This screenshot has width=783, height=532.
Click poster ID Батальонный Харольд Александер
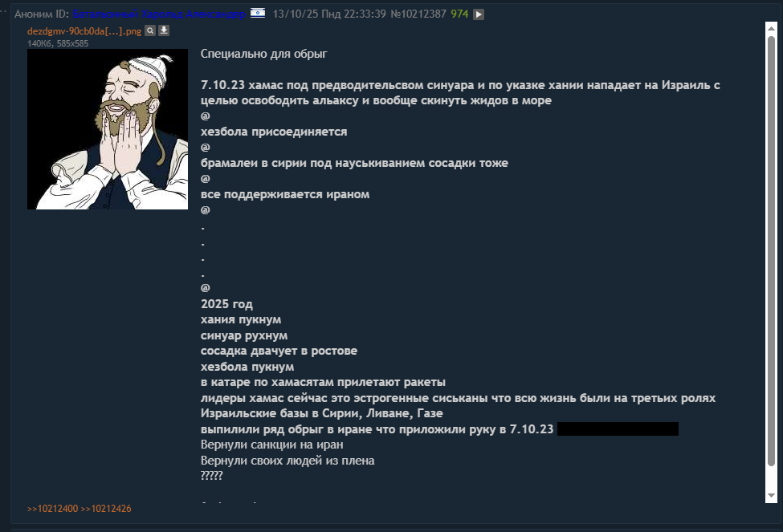tap(159, 14)
